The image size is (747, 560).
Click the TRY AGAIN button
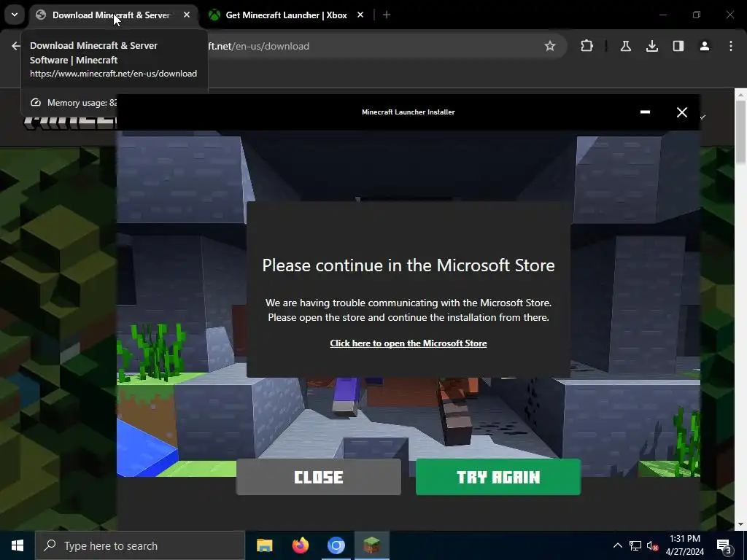[498, 477]
